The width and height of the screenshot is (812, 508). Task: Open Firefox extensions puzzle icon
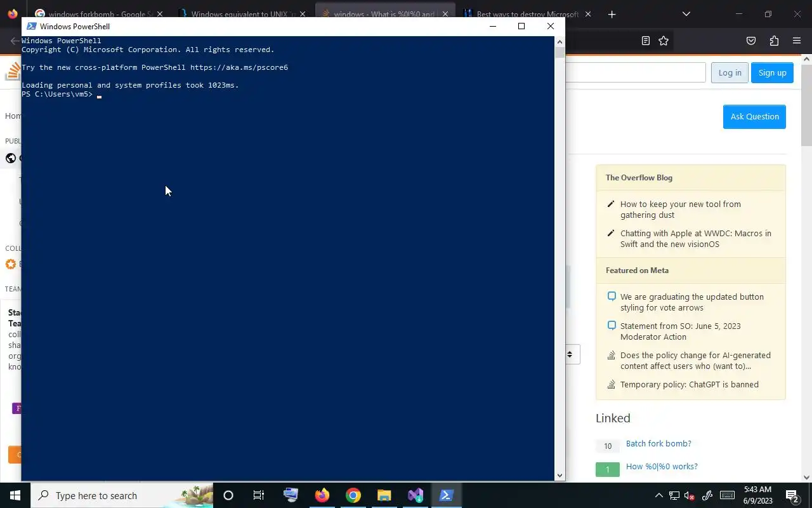[774, 41]
